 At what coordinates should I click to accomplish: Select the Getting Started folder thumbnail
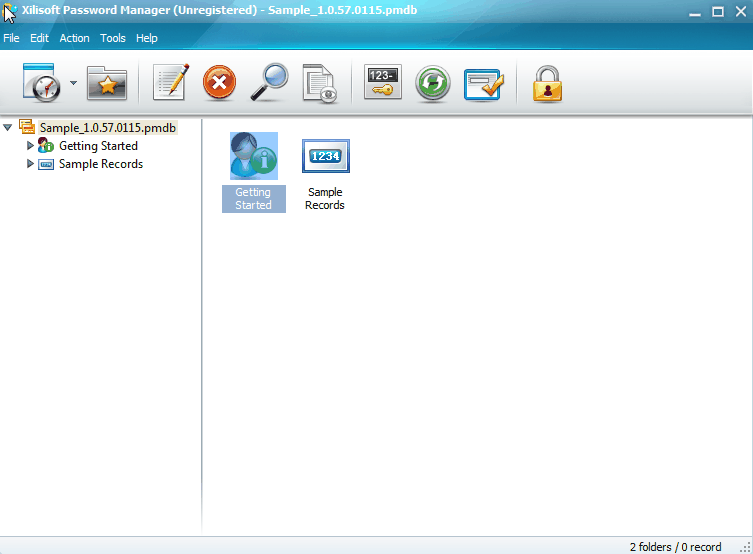tap(254, 156)
